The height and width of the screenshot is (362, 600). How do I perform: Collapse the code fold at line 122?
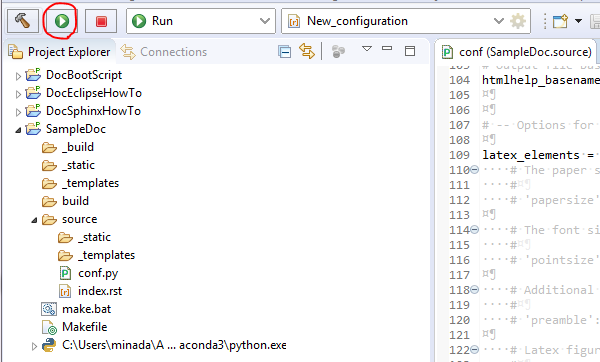click(474, 350)
